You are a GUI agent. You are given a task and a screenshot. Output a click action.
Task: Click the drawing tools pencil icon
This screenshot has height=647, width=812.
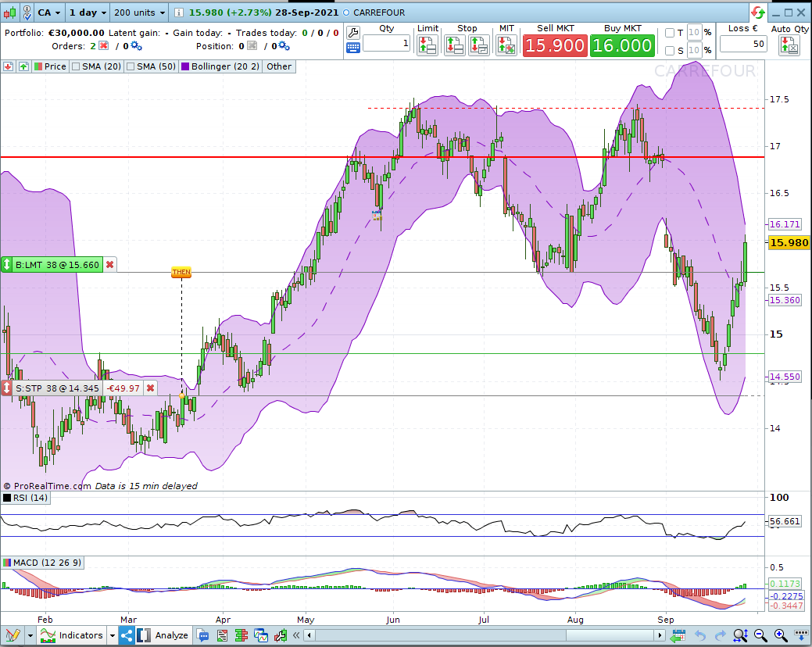[13, 635]
